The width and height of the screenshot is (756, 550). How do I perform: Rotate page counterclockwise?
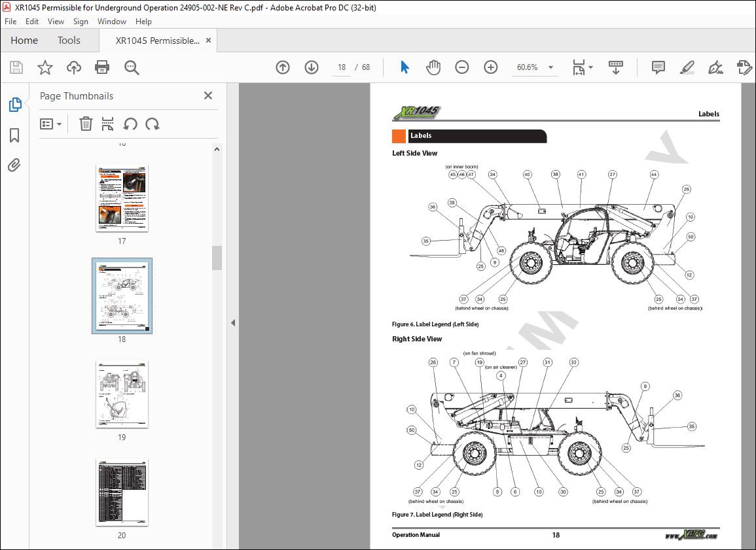[x=130, y=124]
